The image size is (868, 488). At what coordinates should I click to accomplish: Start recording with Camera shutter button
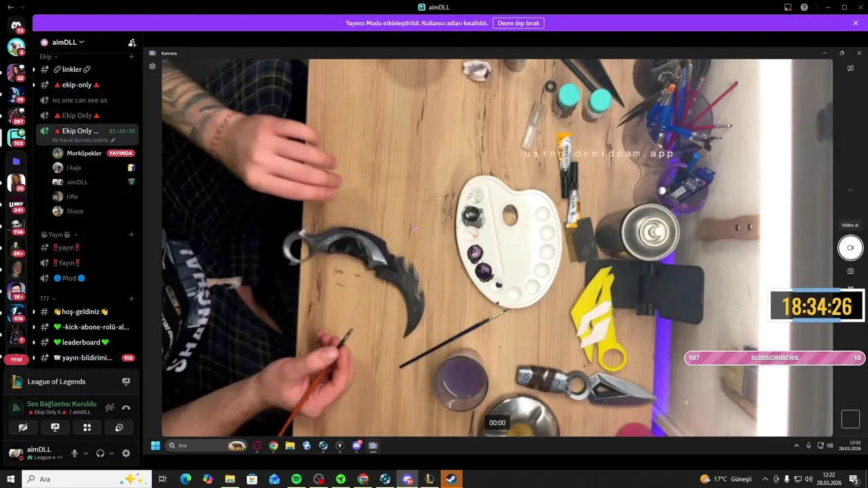click(850, 247)
